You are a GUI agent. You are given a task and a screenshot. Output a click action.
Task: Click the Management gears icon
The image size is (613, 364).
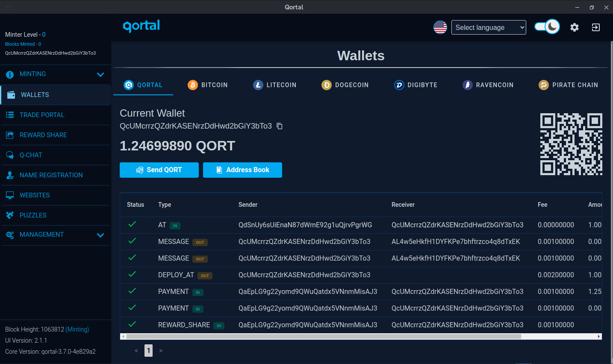coord(10,235)
